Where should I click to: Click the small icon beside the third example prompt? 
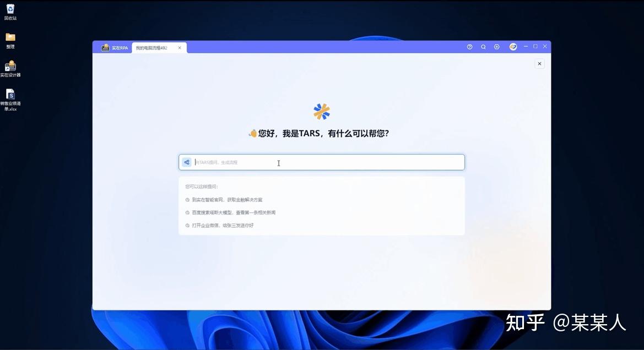click(x=187, y=225)
